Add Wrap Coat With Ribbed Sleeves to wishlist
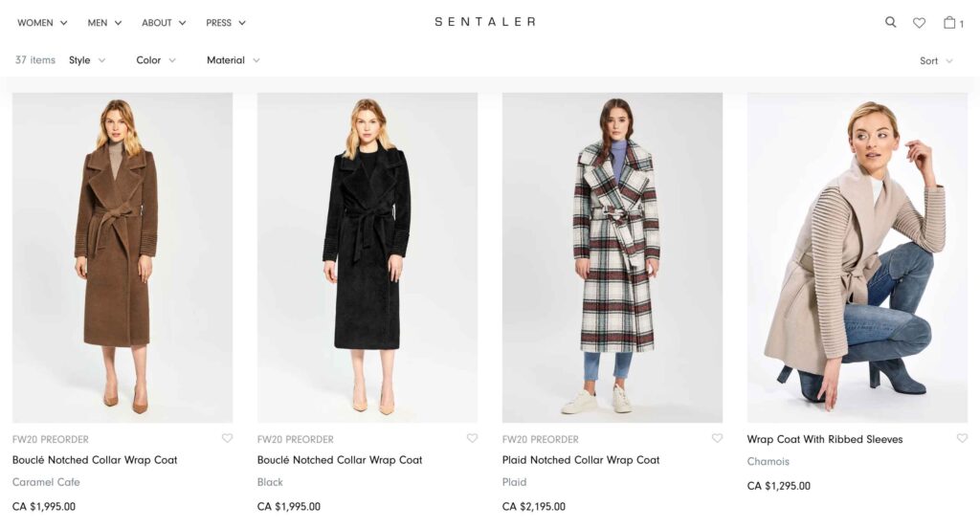 point(962,439)
